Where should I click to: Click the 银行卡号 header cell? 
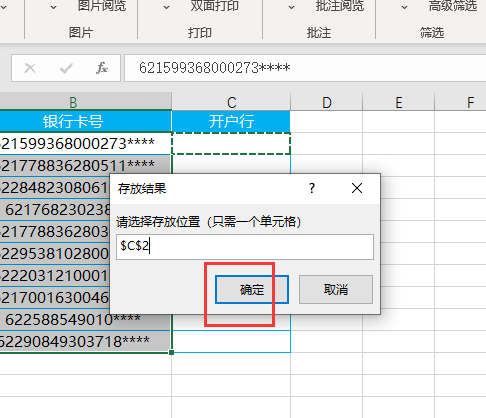(86, 121)
